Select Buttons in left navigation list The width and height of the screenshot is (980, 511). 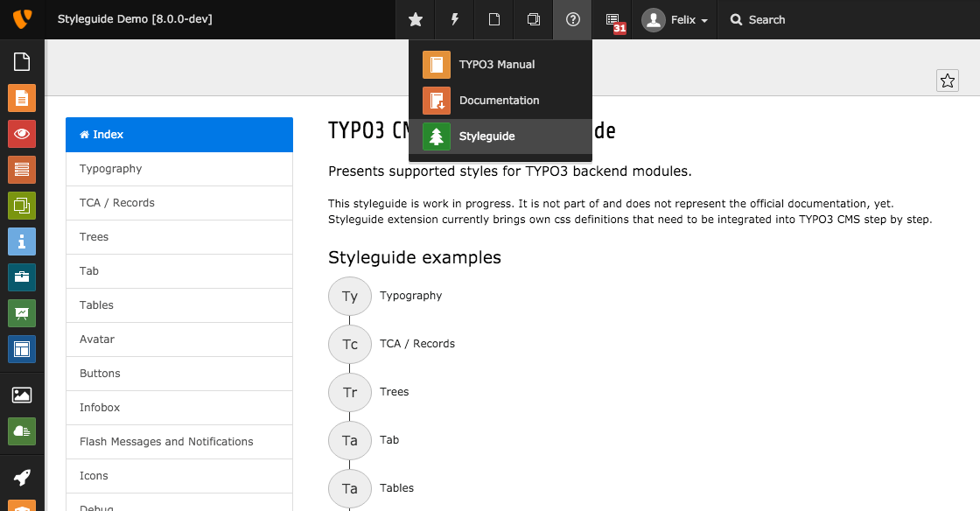(x=179, y=374)
